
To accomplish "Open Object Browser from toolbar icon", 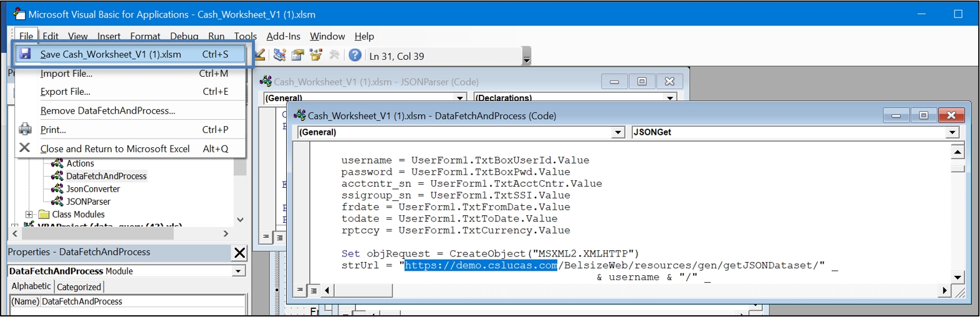I will point(316,56).
